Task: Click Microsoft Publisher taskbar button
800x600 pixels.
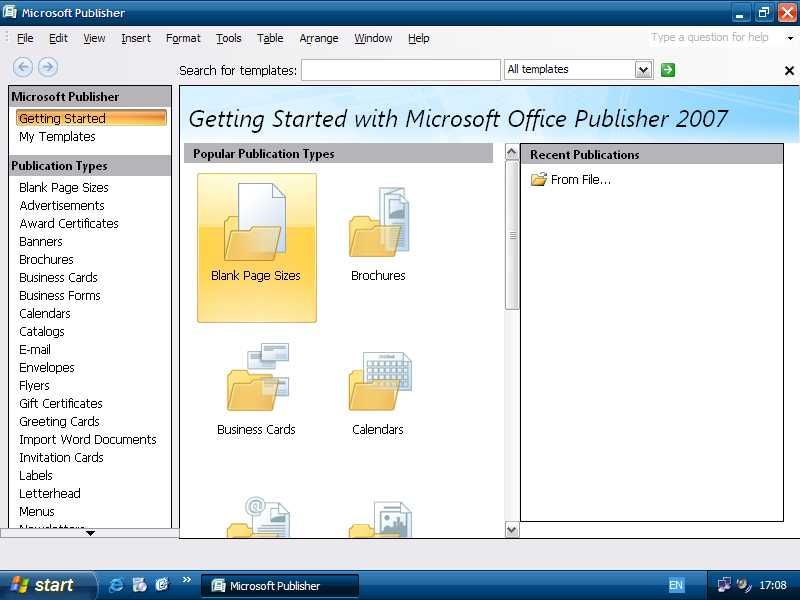Action: click(280, 586)
